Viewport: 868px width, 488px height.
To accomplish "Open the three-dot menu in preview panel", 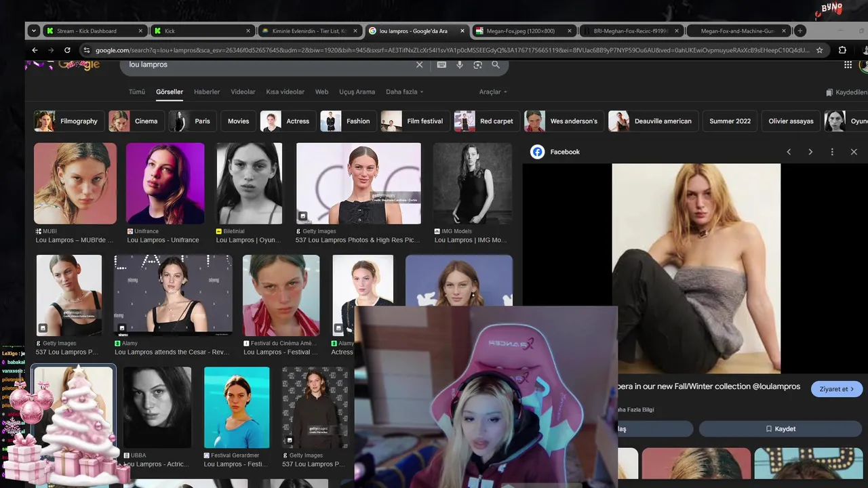I will tap(832, 152).
